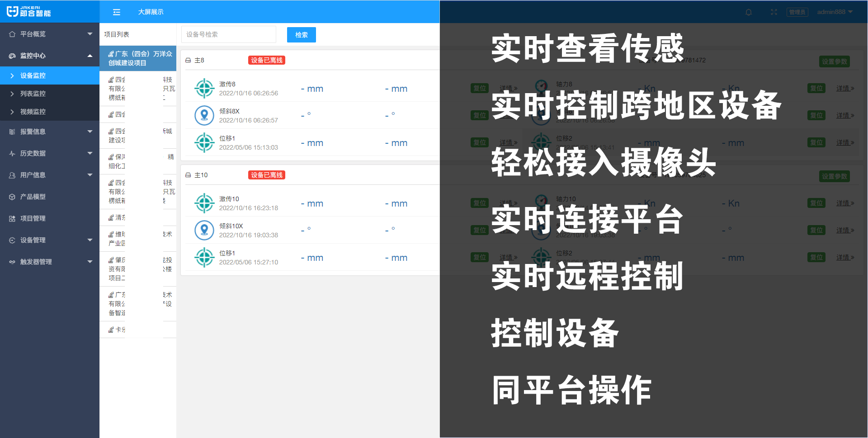Switch to the 大屏展示 tab

[151, 12]
